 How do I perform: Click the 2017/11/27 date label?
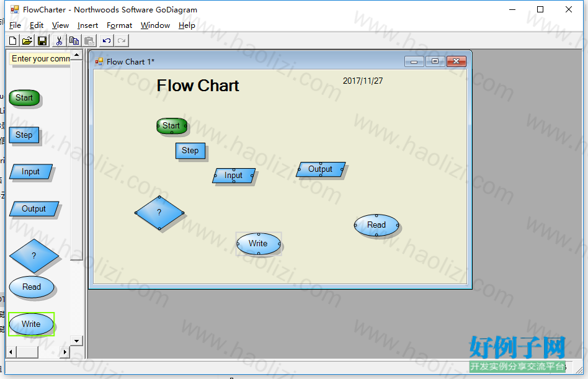(x=363, y=81)
